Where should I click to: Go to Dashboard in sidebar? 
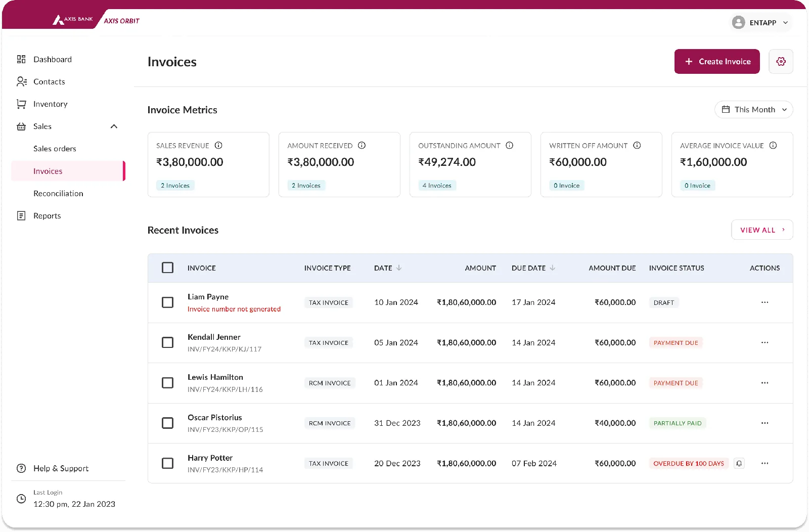click(53, 59)
